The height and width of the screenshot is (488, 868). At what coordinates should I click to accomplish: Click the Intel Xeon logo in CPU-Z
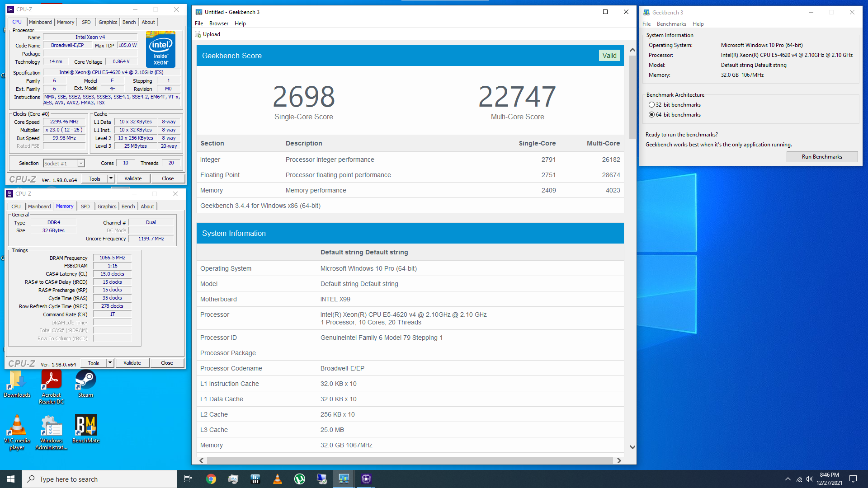pyautogui.click(x=160, y=49)
